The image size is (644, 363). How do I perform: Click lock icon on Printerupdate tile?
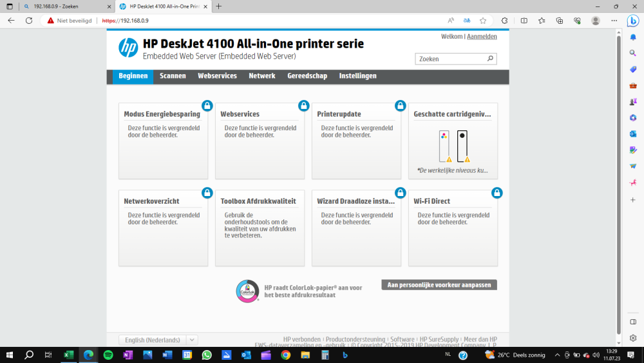[400, 106]
